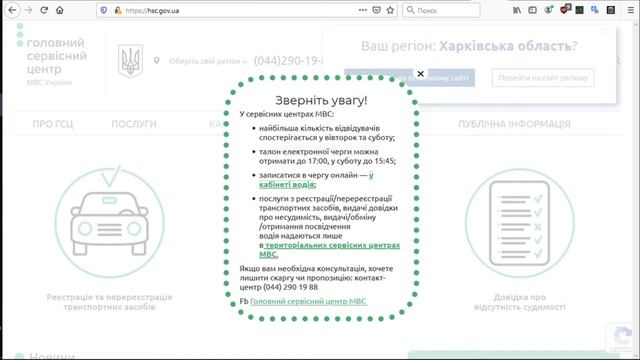Screen dimensions: 640x360
Task: Click the car registration icon
Action: [x=109, y=222]
